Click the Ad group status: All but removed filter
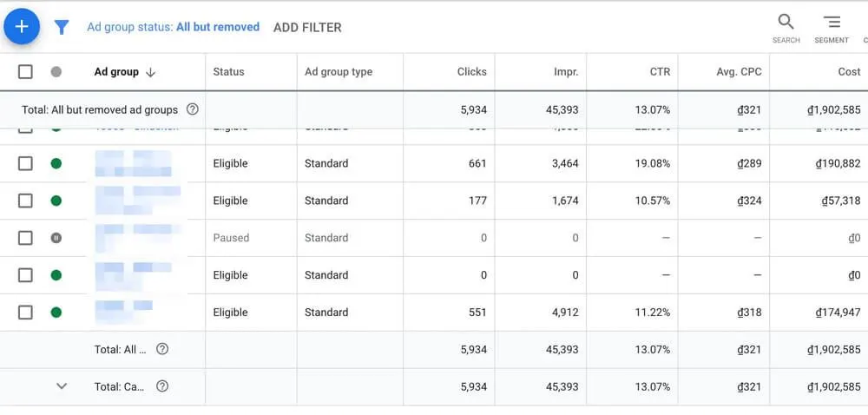Screen dimensions: 868x415 174,27
